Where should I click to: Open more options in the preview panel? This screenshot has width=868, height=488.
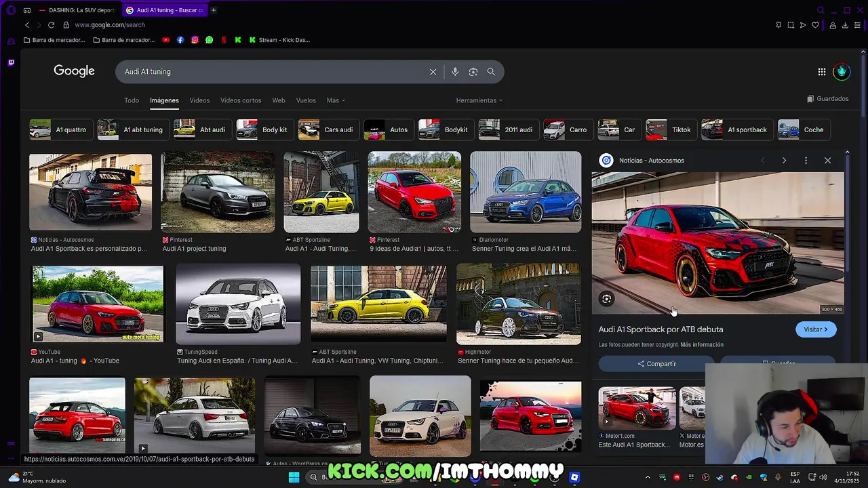click(806, 161)
